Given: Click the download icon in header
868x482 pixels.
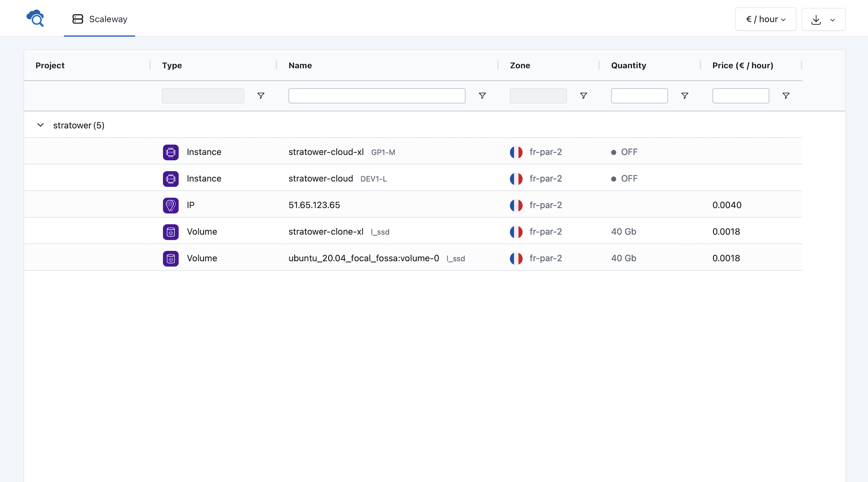Looking at the screenshot, I should pos(816,20).
